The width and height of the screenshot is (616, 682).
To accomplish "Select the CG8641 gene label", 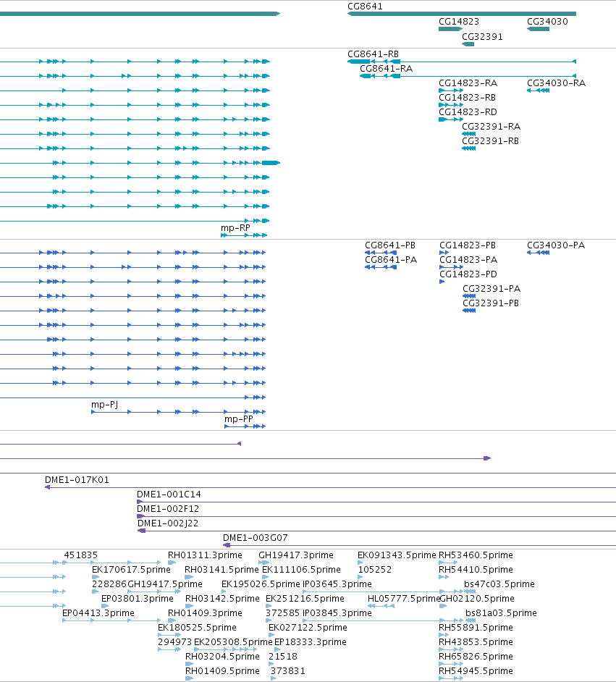I will pos(365,7).
